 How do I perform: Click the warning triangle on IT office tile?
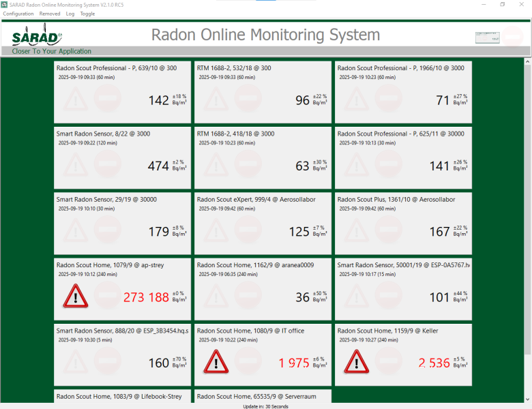point(216,362)
